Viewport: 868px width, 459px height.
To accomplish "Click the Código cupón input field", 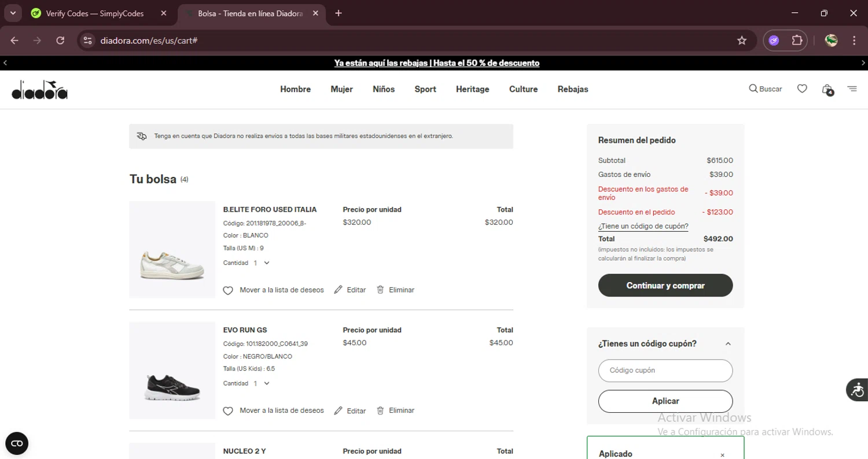I will click(665, 371).
